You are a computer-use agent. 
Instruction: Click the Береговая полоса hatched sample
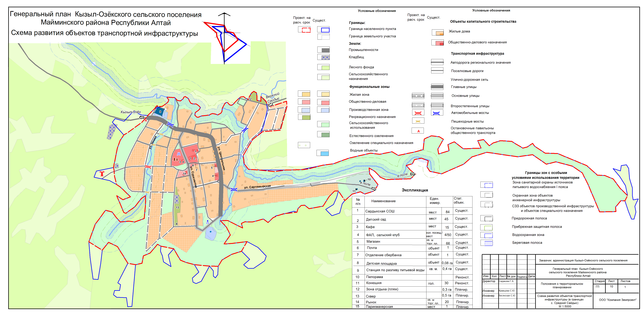click(487, 243)
